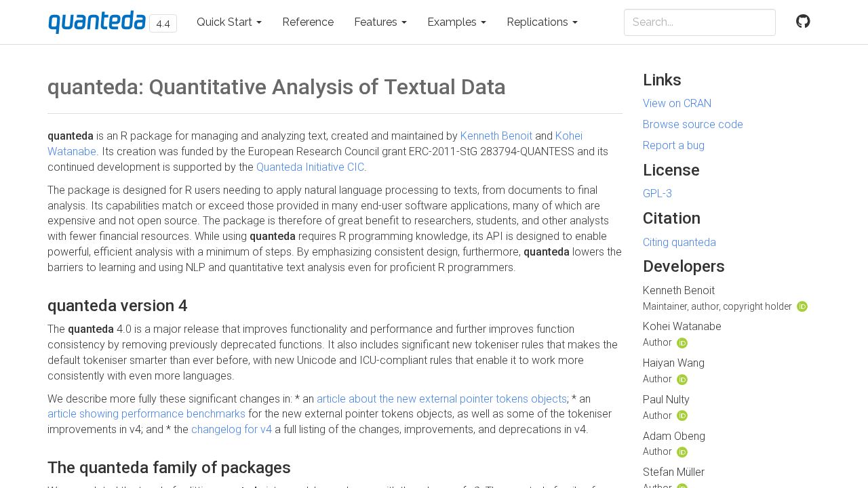This screenshot has height=488, width=868.
Task: Click Paul Nulty in developers list
Action: pos(666,400)
